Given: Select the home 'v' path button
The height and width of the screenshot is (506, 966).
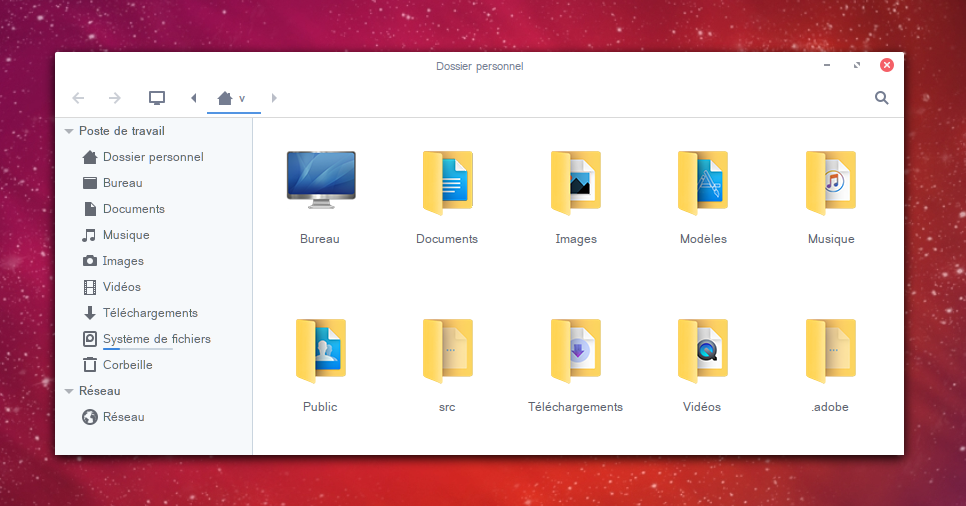Looking at the screenshot, I should click(233, 98).
